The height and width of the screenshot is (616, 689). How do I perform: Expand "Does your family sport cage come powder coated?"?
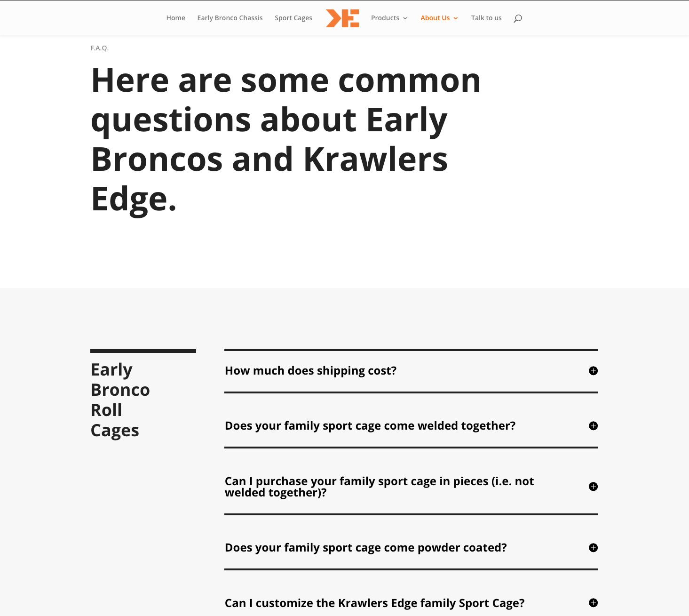366,548
